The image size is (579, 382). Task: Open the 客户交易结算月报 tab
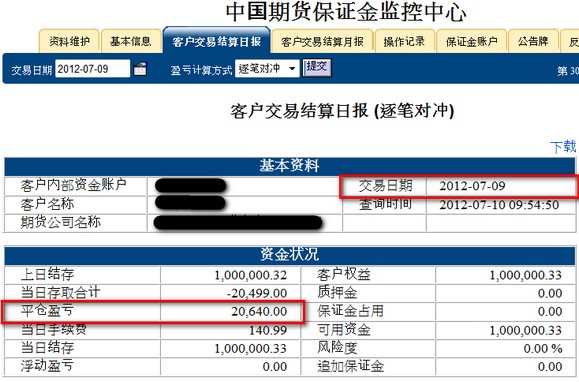click(322, 41)
